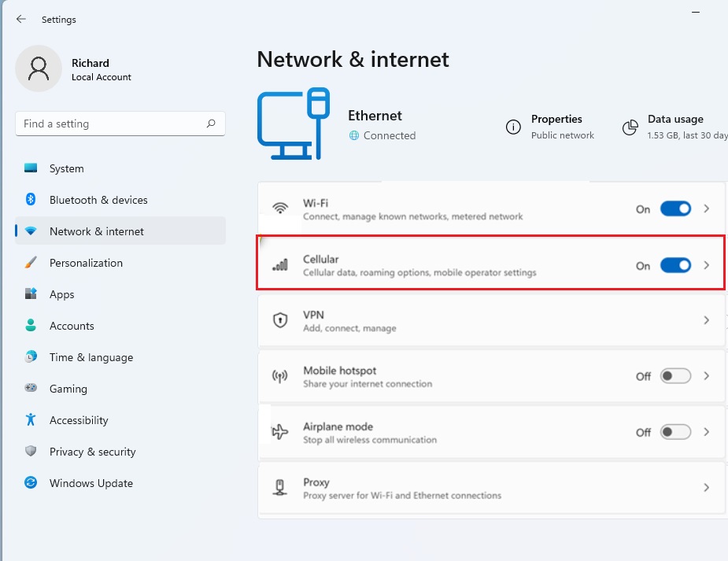Enable the Mobile hotspot toggle
Screen dimensions: 728x561
675,376
